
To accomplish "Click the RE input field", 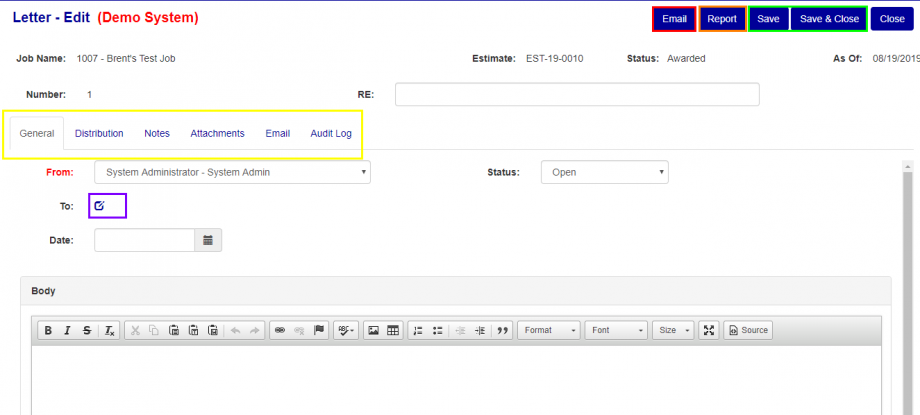I will tap(577, 95).
